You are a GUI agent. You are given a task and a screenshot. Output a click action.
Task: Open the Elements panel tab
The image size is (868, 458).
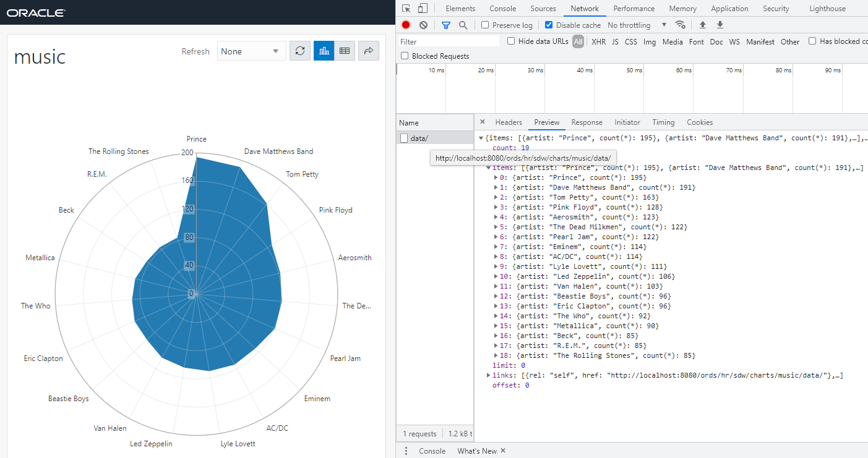[460, 9]
